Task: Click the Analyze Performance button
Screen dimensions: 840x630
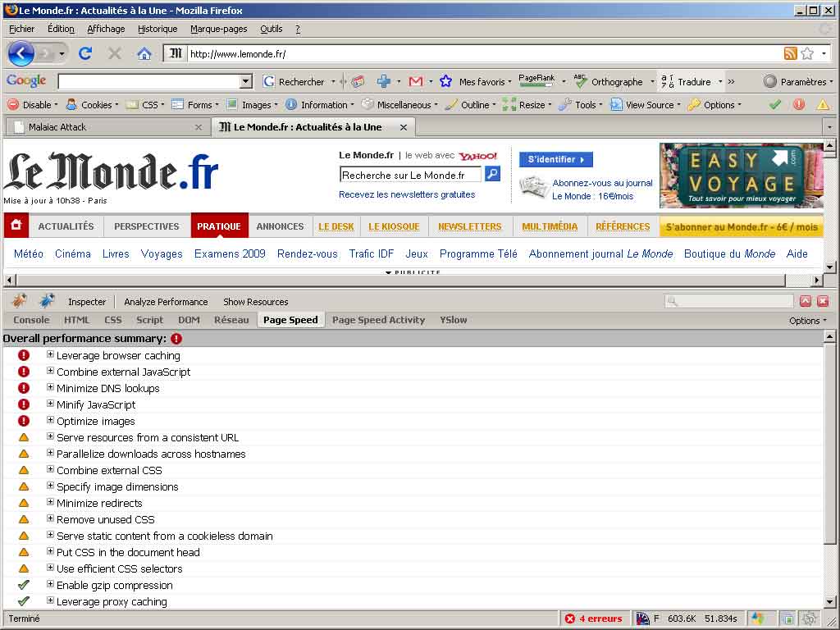Action: (x=166, y=302)
